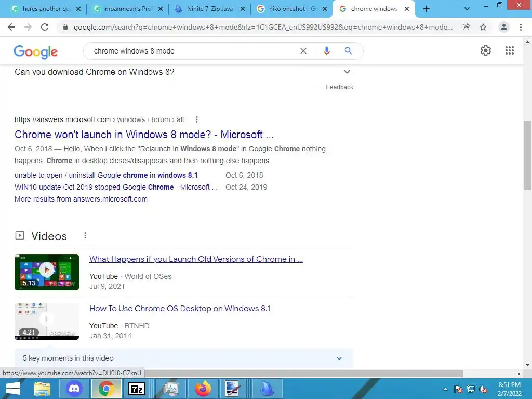Switch to the 'heres another qu' tab

tap(46, 9)
